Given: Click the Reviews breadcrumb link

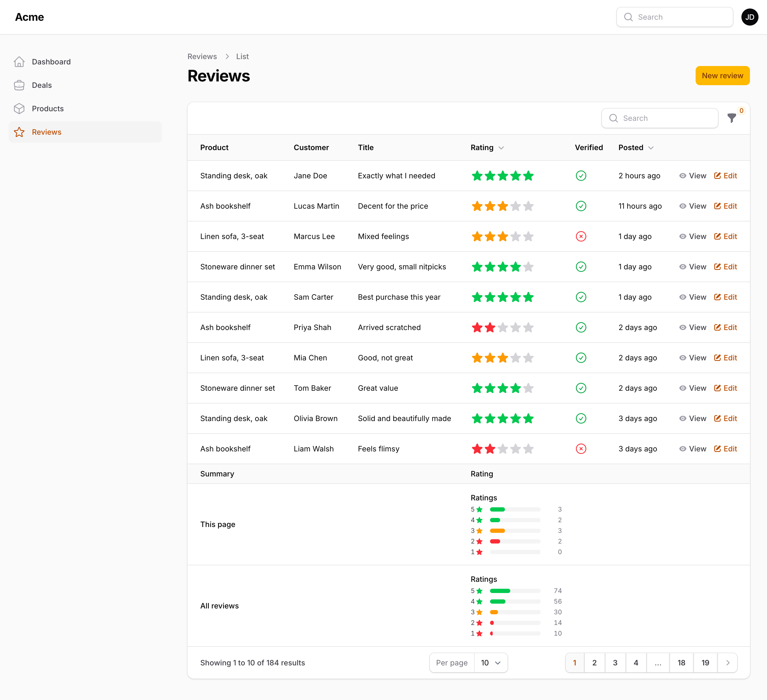Looking at the screenshot, I should tap(202, 56).
